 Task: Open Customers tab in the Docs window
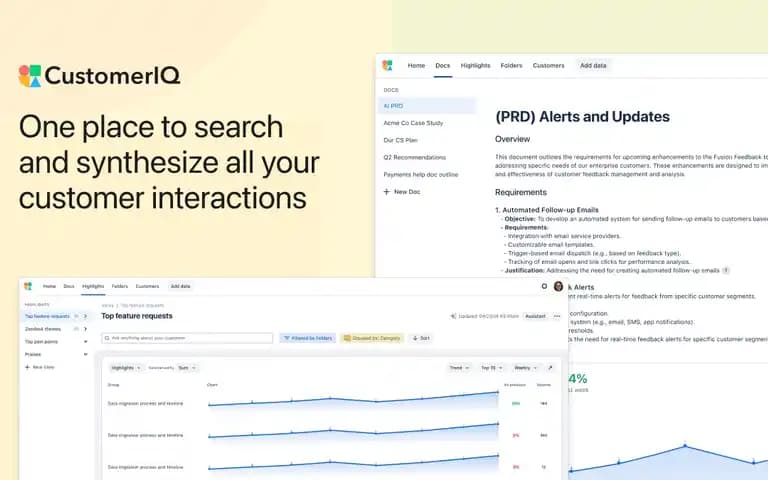549,65
